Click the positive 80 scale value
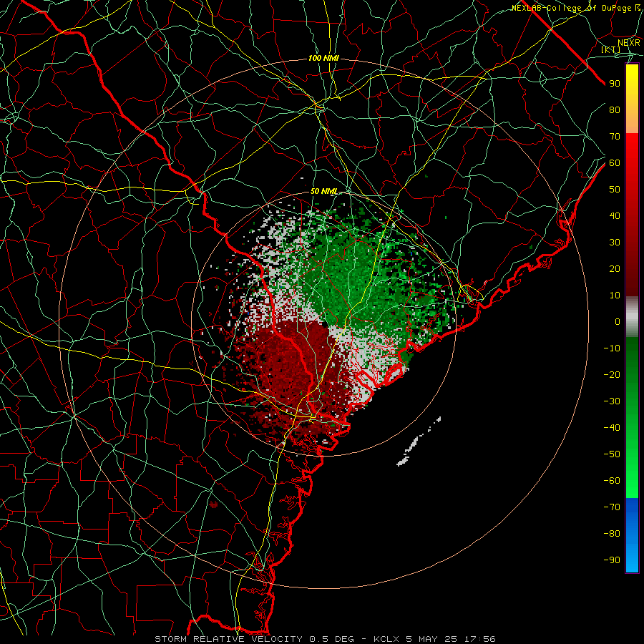Screen dimensions: 644x644 615,109
